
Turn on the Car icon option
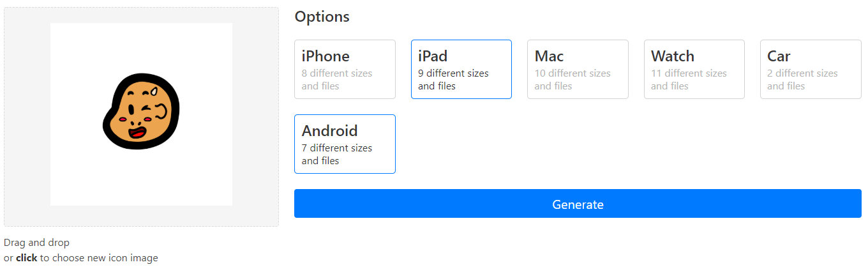point(810,69)
